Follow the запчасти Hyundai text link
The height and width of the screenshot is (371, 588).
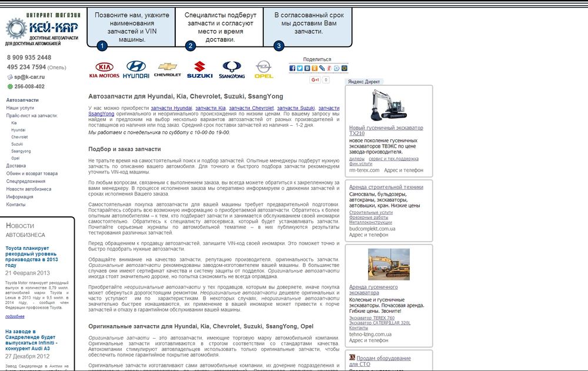click(x=171, y=108)
